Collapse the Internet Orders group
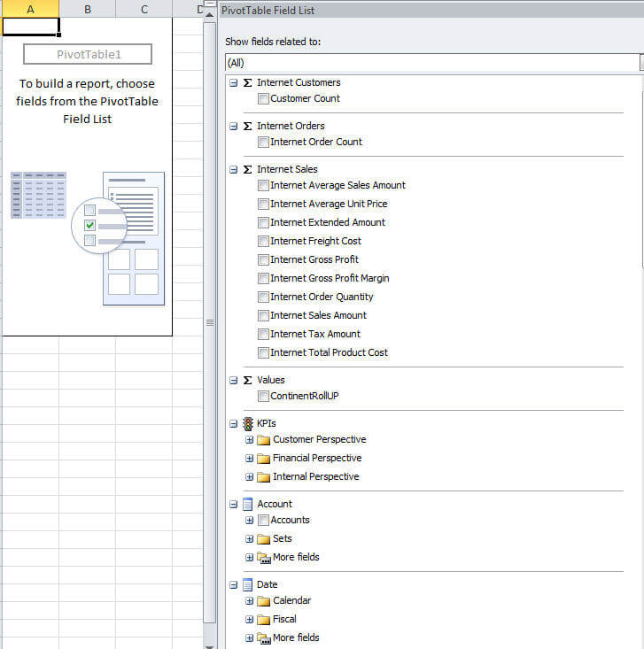644x649 pixels. point(234,127)
